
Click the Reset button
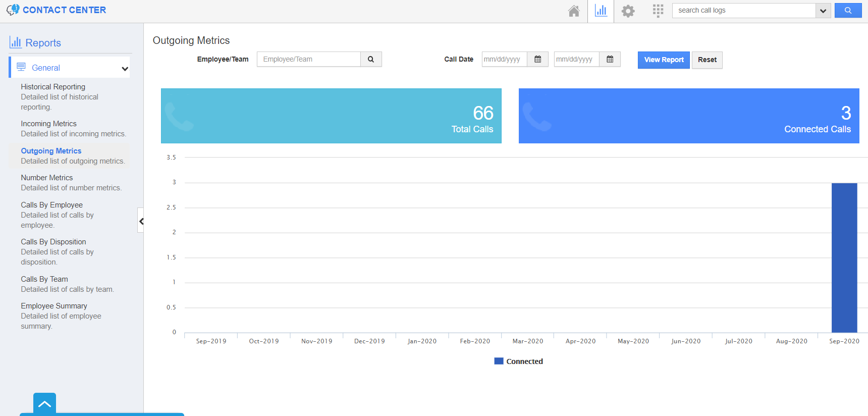coord(707,60)
